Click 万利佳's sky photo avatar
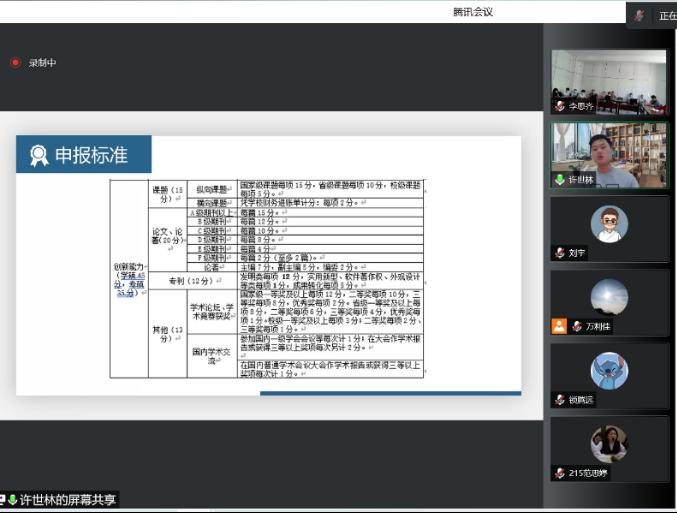Viewport: 677px width, 513px height. coord(608,297)
